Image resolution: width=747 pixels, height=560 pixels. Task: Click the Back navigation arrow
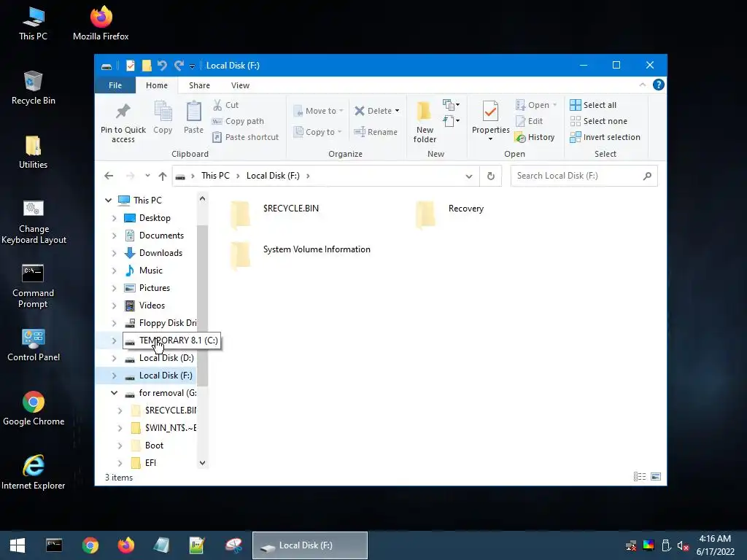[x=109, y=176]
